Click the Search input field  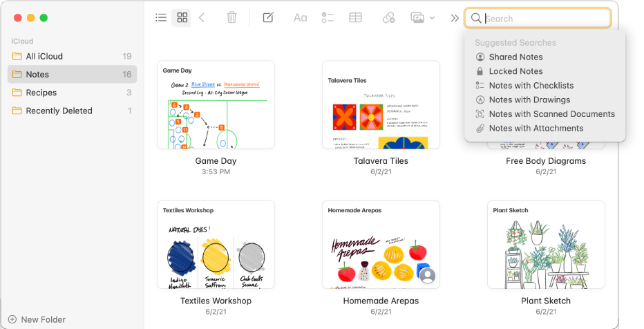point(544,19)
